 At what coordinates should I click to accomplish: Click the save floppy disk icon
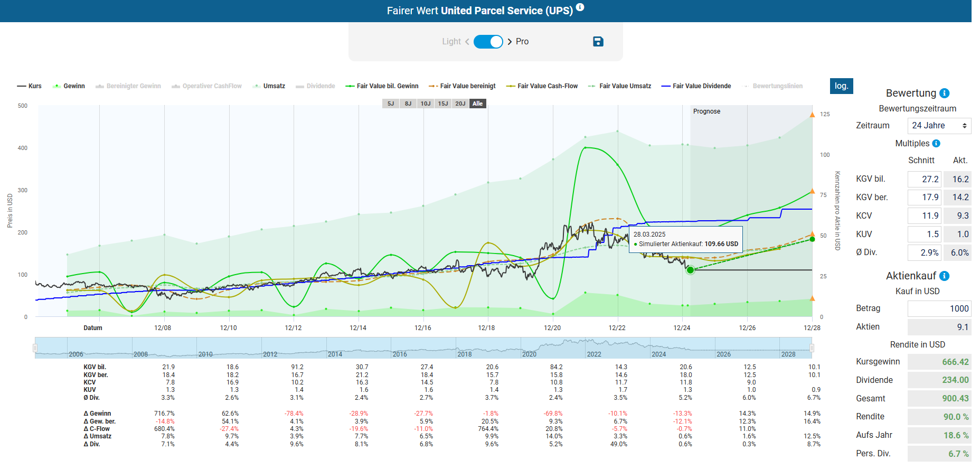pyautogui.click(x=598, y=42)
